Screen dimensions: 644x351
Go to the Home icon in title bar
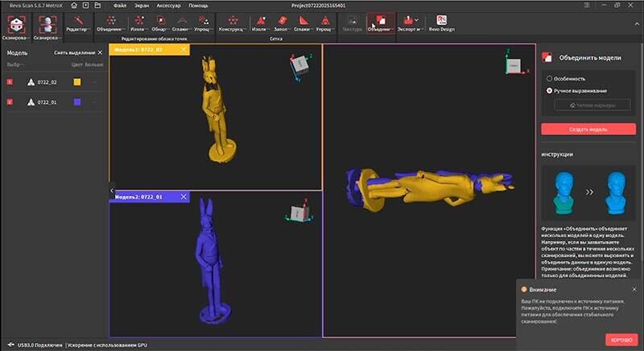74,6
